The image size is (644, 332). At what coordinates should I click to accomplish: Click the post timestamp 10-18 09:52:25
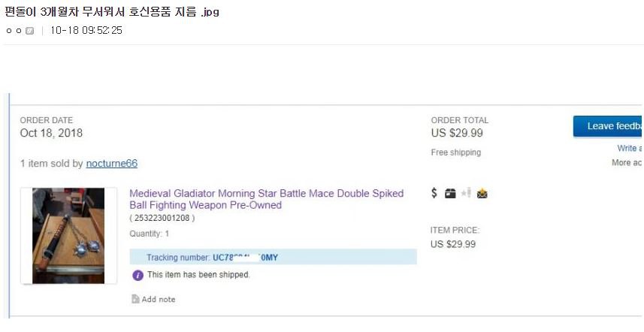(x=86, y=31)
